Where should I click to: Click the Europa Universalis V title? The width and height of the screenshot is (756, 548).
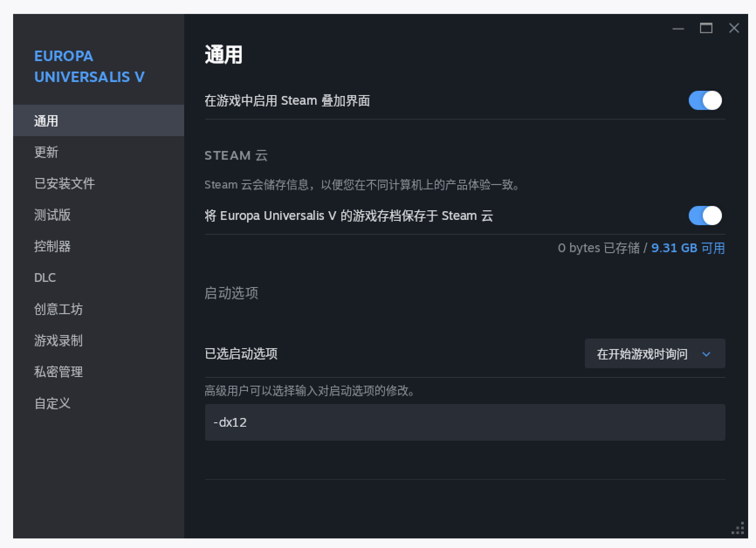pos(89,67)
